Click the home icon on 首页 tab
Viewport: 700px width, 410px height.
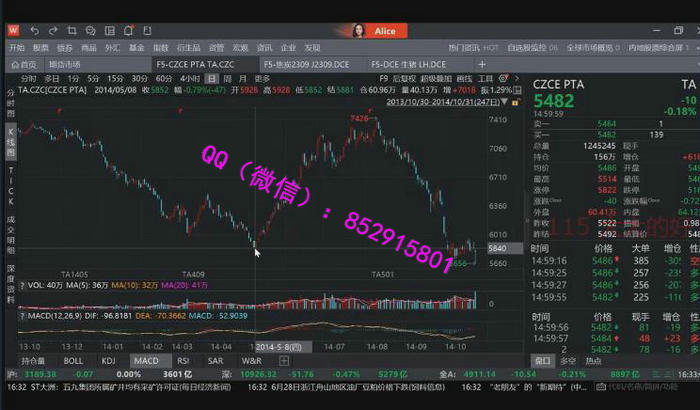[16, 64]
